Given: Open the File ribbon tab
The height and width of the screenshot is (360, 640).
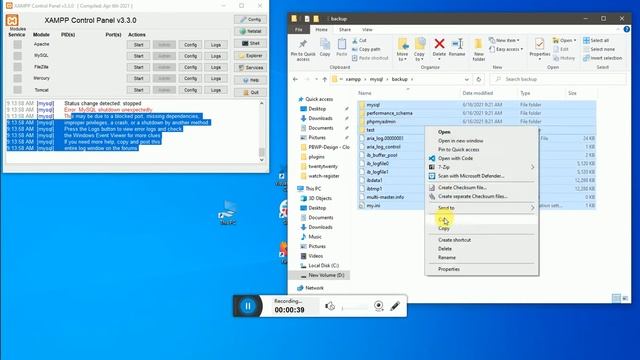Looking at the screenshot, I should [x=299, y=30].
